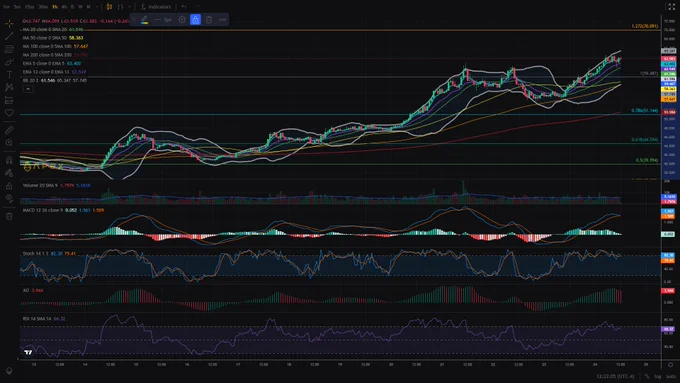Select the ruler measure tool
Image resolution: width=680 pixels, height=383 pixels.
9,130
